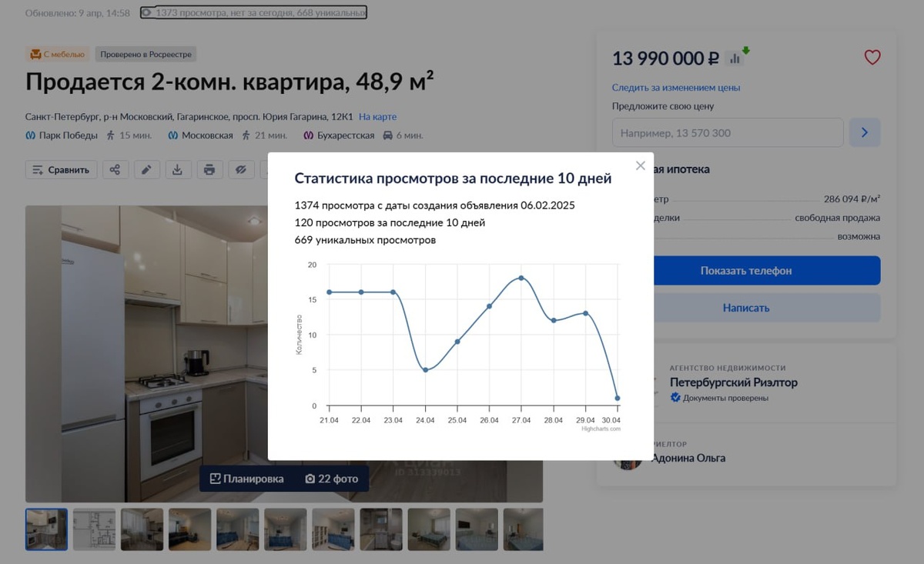Submit offered price with arrow button
924x564 pixels.
(865, 133)
